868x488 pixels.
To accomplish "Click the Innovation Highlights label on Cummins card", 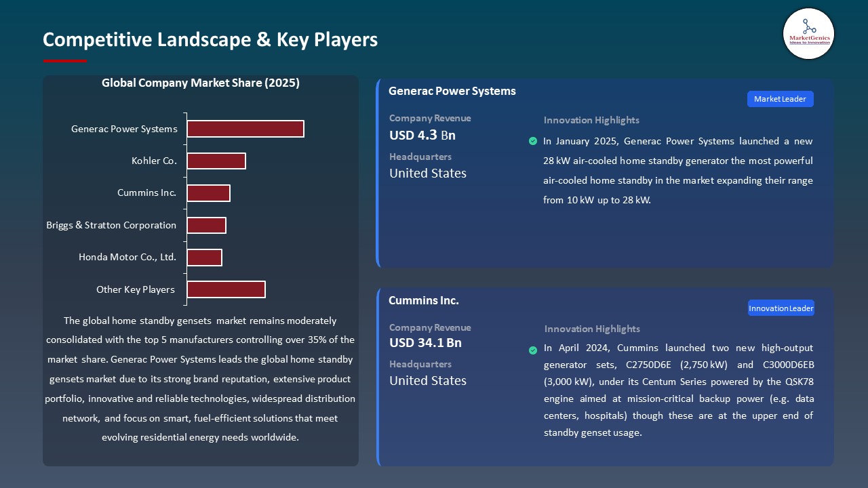I will pos(591,329).
